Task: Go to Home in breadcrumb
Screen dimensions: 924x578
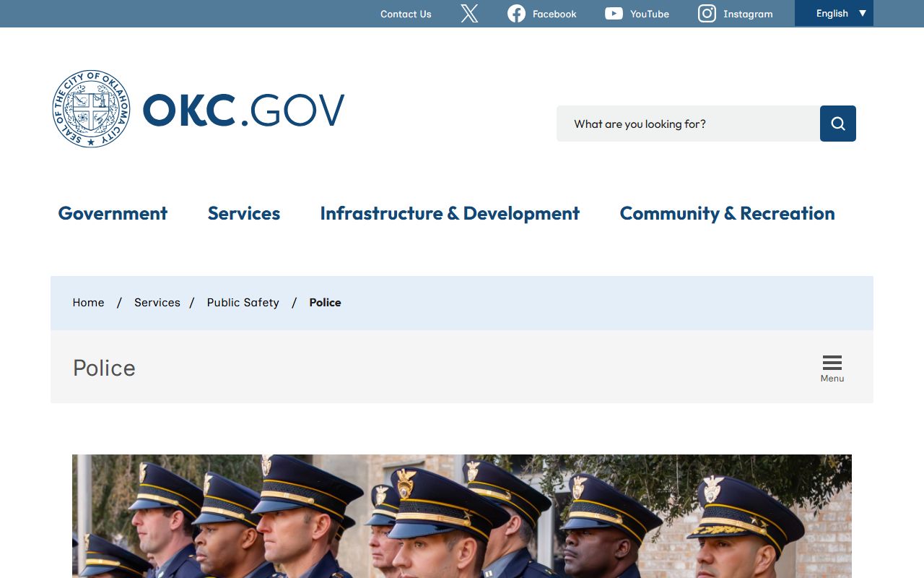Action: pyautogui.click(x=88, y=303)
